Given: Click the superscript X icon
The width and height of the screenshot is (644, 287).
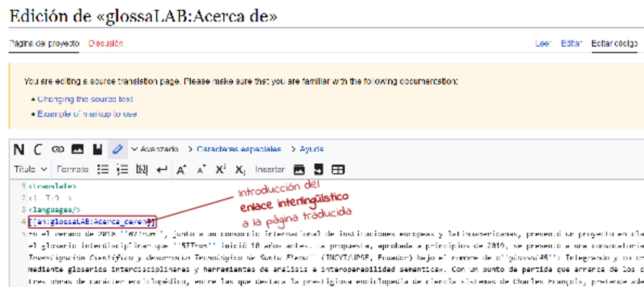Looking at the screenshot, I should pyautogui.click(x=221, y=169).
